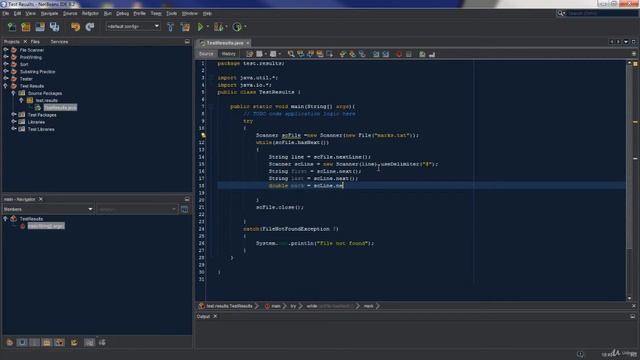Collapse the Source Packages node

coord(13,93)
